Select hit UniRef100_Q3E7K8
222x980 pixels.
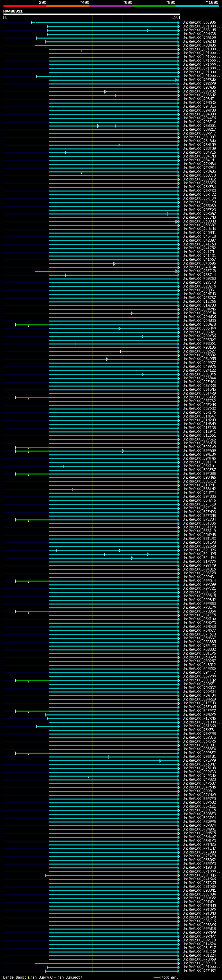click(x=199, y=271)
